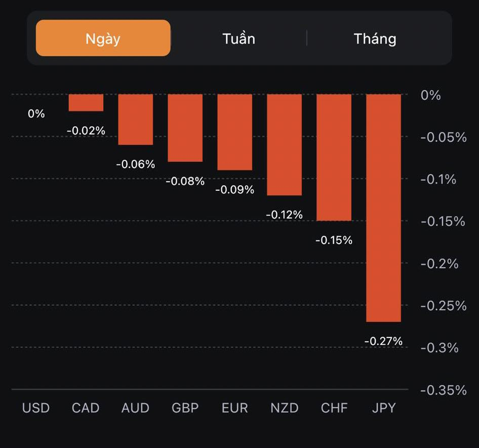Click the -0.2% y-axis tick label
This screenshot has width=479, height=448.
pos(440,264)
